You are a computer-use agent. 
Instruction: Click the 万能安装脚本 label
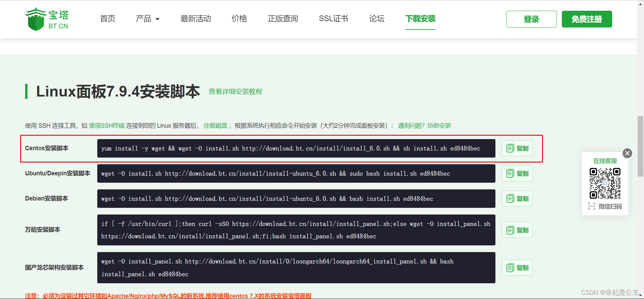tap(43, 230)
